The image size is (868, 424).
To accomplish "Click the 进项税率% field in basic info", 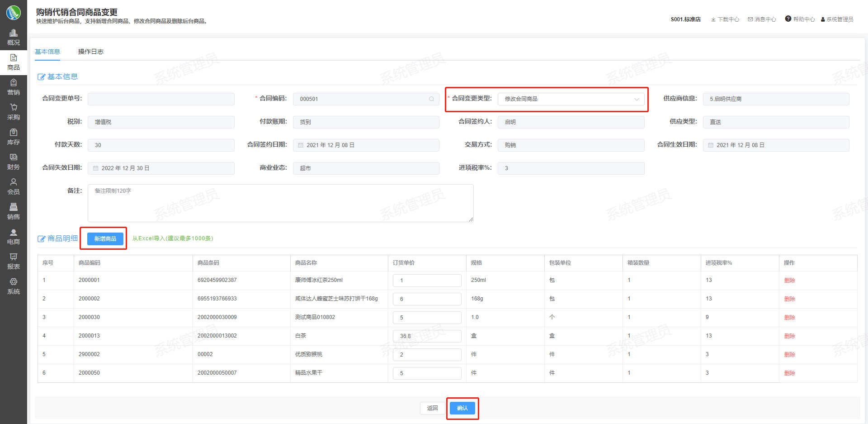I will coord(571,168).
